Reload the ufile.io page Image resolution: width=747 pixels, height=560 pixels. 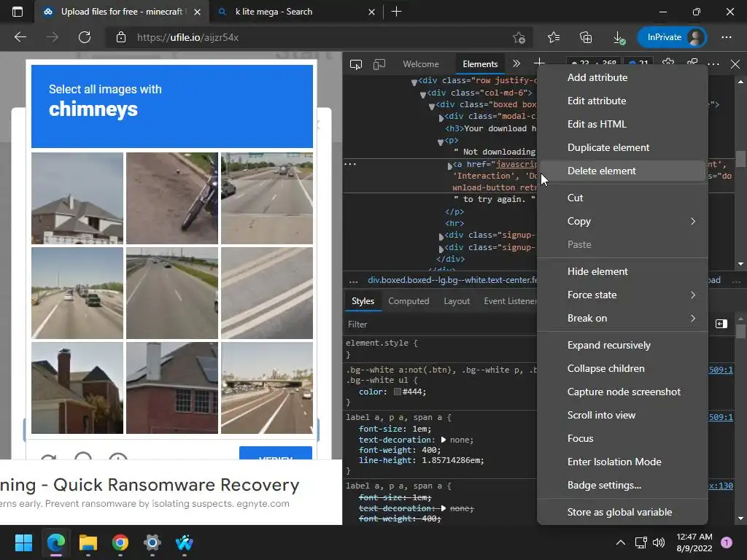[x=85, y=37]
